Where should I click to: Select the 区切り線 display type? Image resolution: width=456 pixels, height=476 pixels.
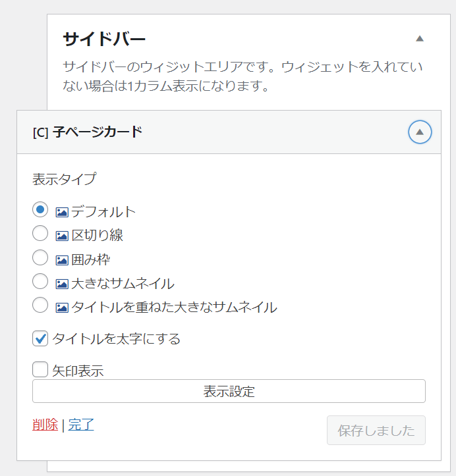point(40,233)
